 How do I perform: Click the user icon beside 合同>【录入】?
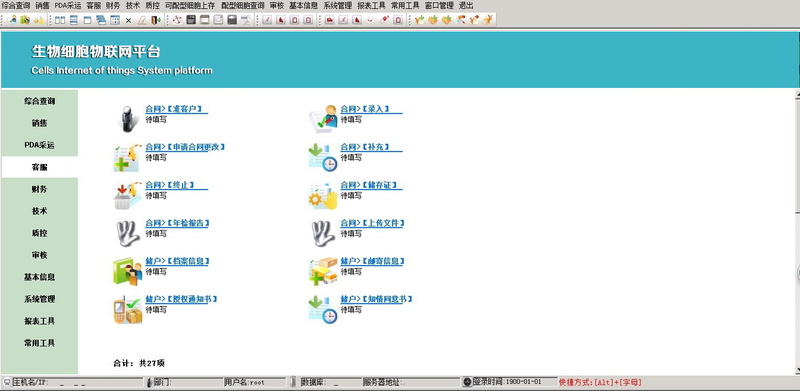point(323,119)
